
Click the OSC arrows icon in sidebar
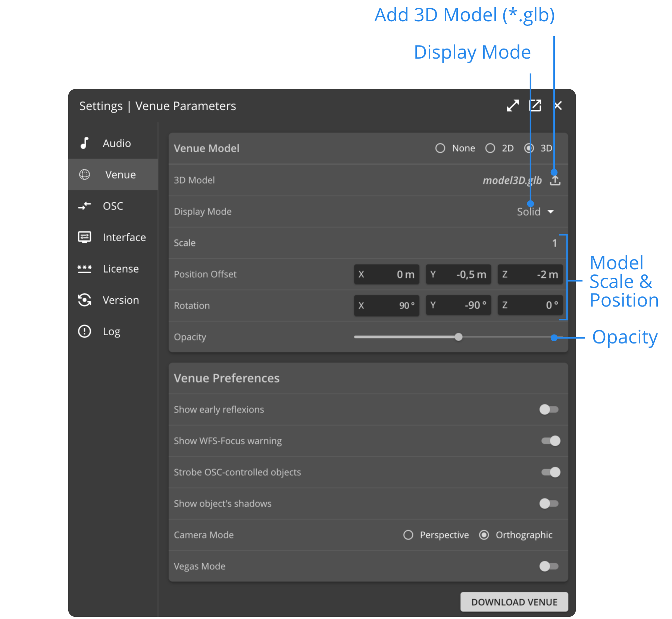pyautogui.click(x=85, y=206)
